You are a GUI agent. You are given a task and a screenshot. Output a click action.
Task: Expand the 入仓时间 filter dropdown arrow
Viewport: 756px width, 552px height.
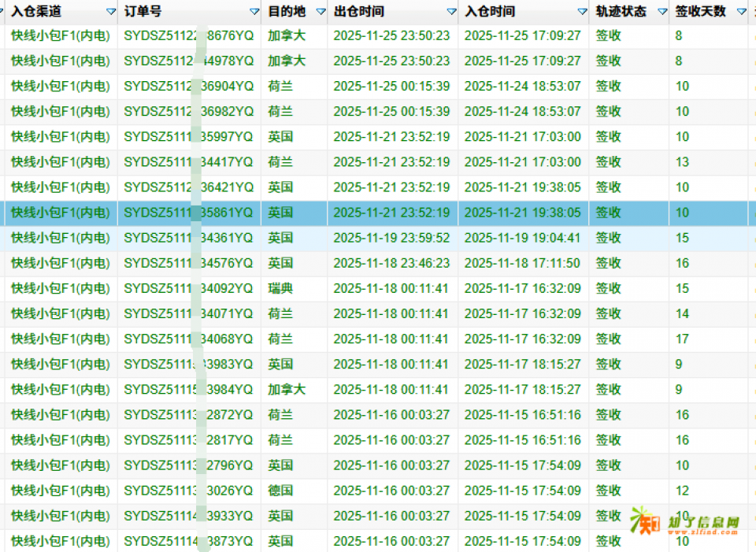[x=582, y=12]
